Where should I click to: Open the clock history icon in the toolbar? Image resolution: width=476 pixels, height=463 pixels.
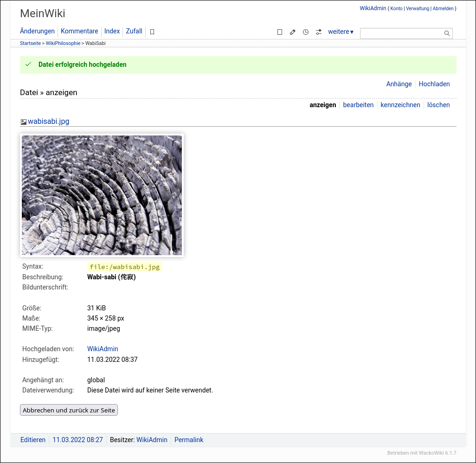click(305, 32)
